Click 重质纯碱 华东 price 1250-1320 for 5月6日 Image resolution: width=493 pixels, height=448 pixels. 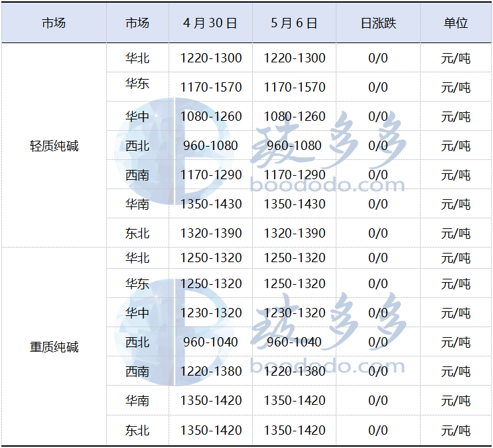295,284
